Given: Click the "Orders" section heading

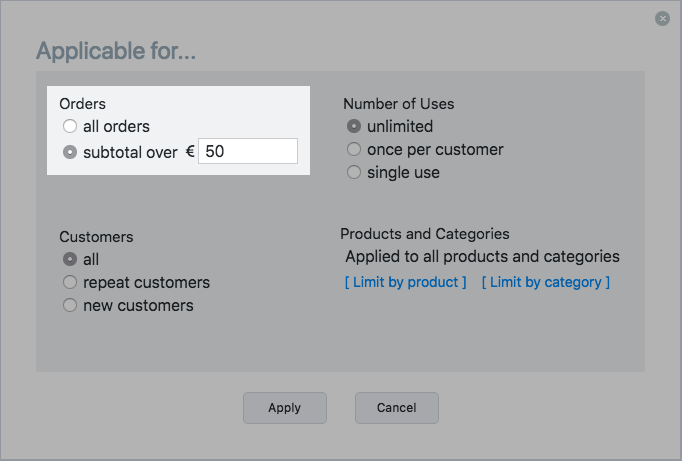Looking at the screenshot, I should point(82,104).
